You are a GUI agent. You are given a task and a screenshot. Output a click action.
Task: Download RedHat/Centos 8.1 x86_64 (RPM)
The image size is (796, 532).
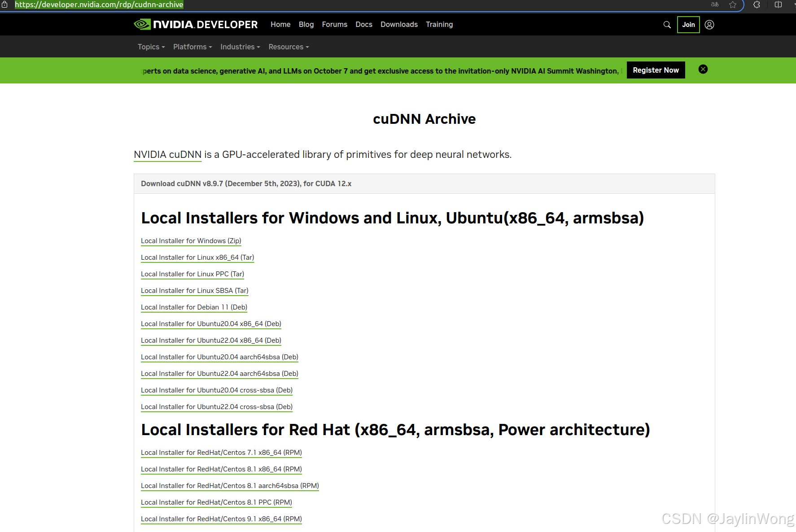tap(221, 469)
